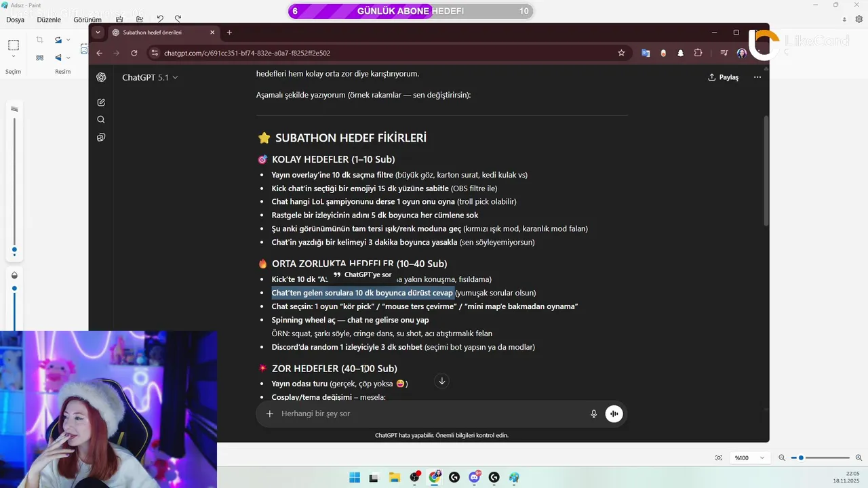Open the ChatGPT 5.1 model selector
Viewport: 868px width, 488px height.
(150, 77)
